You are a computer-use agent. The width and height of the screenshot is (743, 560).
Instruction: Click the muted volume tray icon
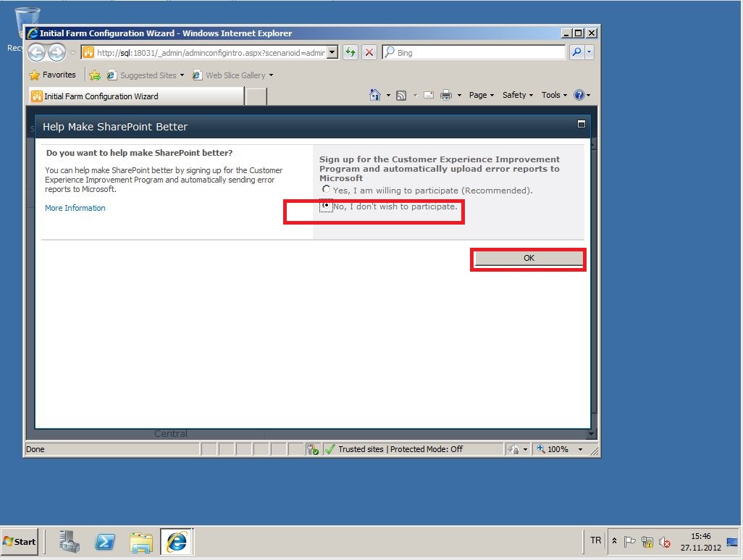pos(664,541)
